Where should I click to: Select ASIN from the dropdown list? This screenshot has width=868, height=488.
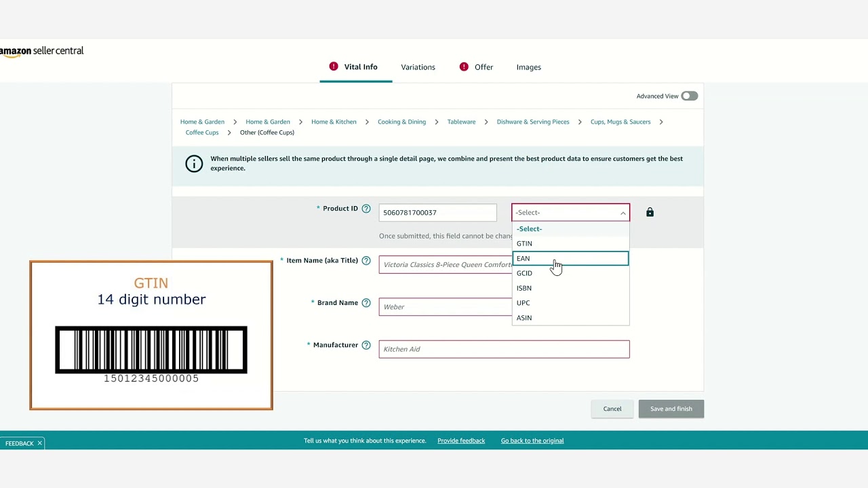point(570,318)
